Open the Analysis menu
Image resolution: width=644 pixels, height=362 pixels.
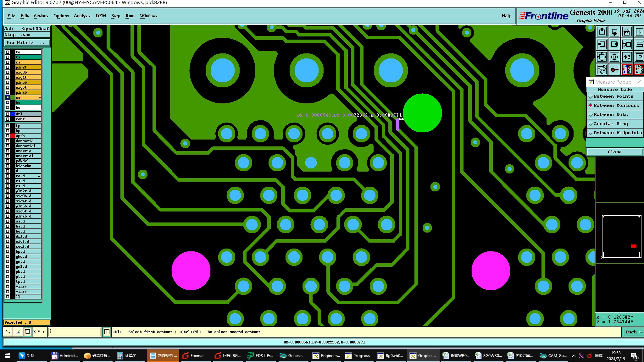coord(82,16)
